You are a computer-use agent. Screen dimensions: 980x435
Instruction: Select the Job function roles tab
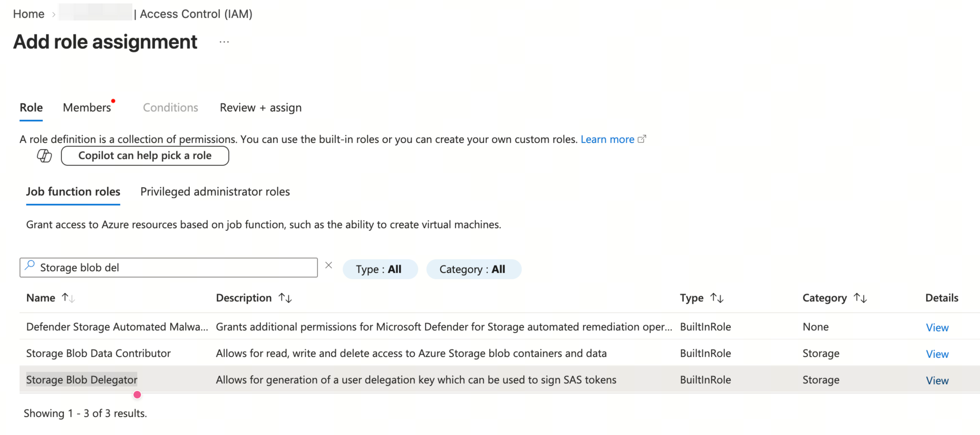(x=73, y=191)
